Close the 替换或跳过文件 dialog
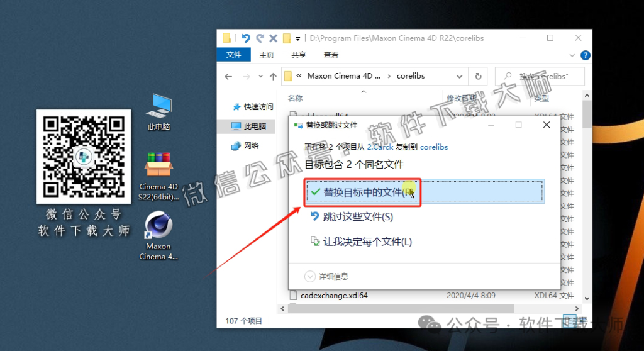 547,125
